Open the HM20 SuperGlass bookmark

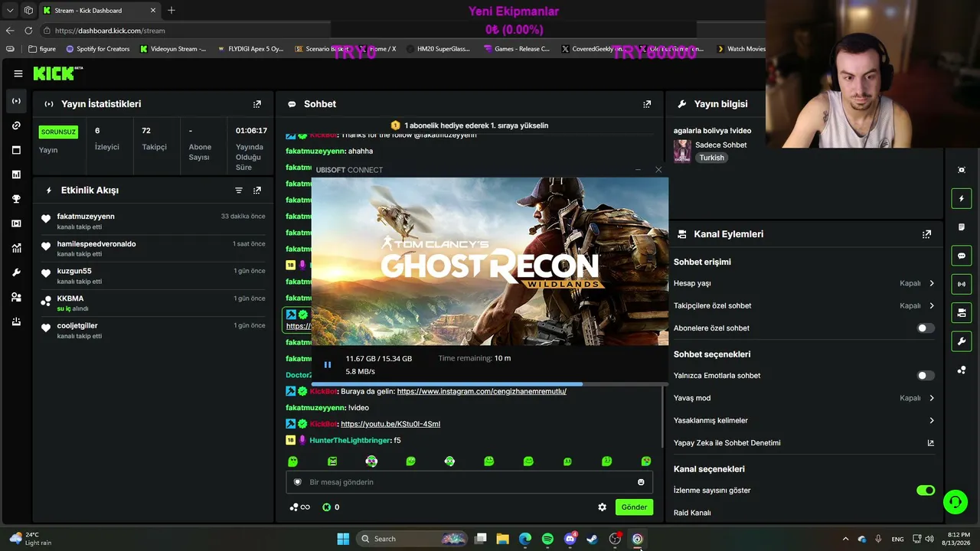pyautogui.click(x=438, y=49)
